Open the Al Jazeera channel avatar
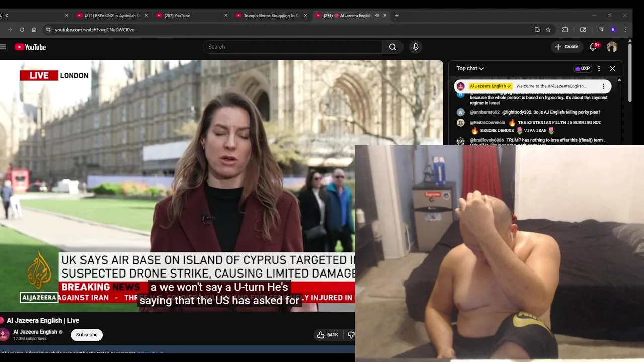This screenshot has width=644, height=362. point(4,335)
